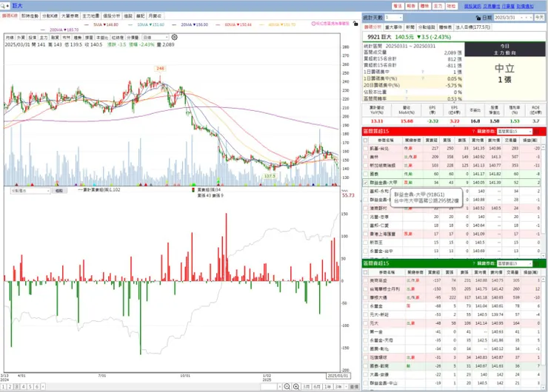This screenshot has width=548, height=392.
Task: Toggle the 投信 overlay button on chart toolbar
Action: pos(32,37)
